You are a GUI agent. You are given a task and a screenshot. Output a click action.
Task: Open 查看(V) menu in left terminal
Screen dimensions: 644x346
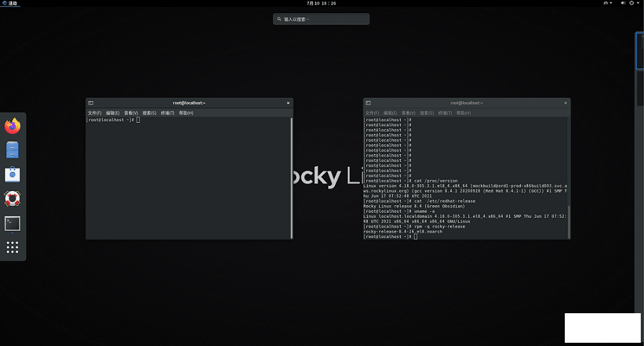pos(131,113)
